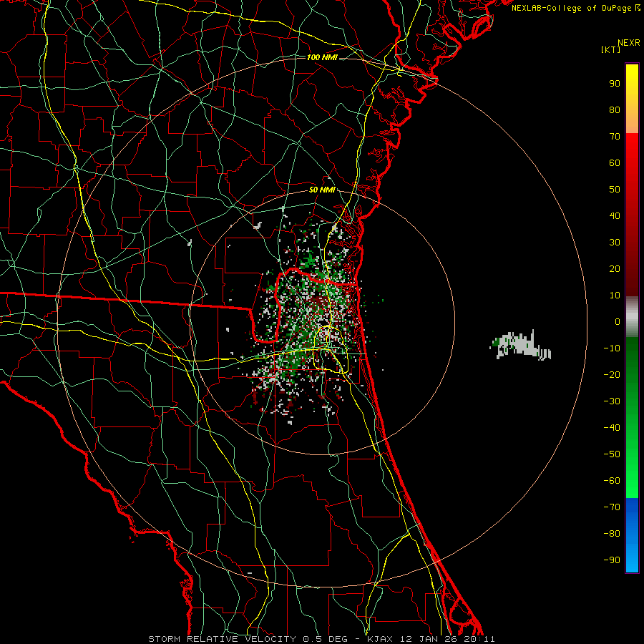Click the NEXLAB-College of DuPage title text
Image resolution: width=644 pixels, height=644 pixels.
point(576,8)
